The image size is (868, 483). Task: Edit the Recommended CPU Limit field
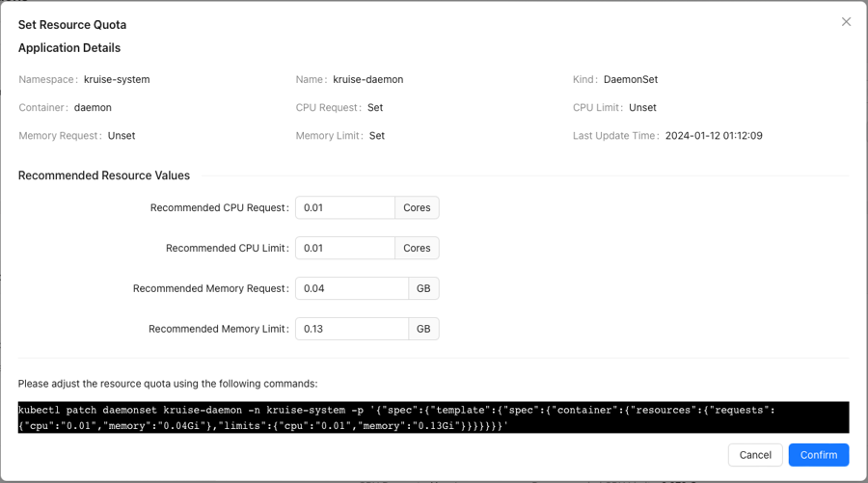click(345, 248)
